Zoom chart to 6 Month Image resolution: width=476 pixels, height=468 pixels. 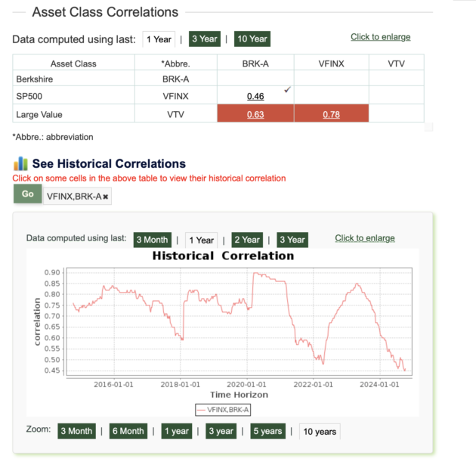pos(128,431)
